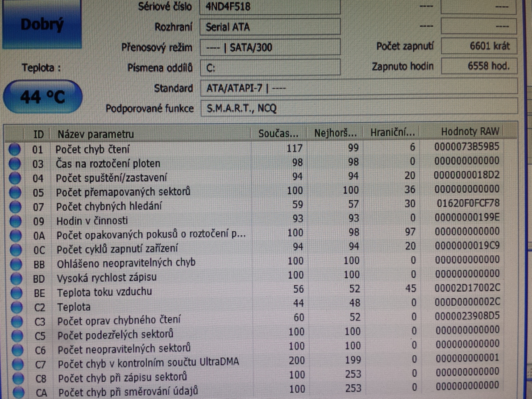532x399 pixels.
Task: Click the Současné value column header
Action: (x=278, y=133)
